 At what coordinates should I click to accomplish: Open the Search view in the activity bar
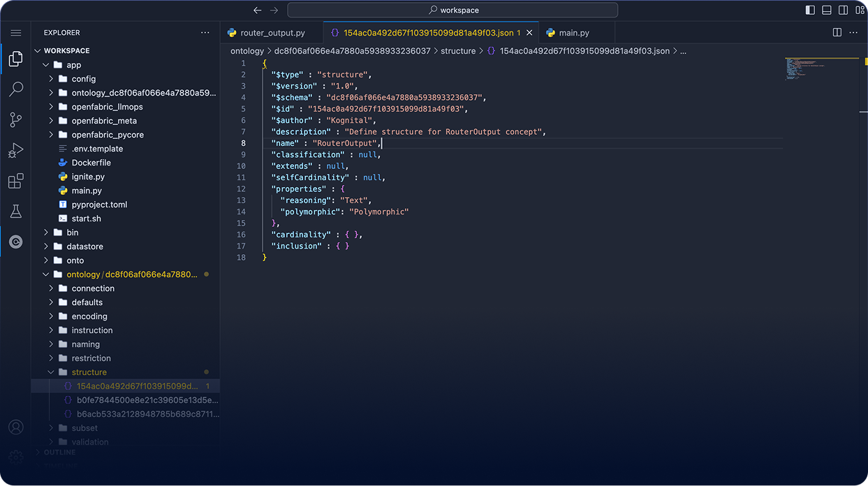click(15, 89)
